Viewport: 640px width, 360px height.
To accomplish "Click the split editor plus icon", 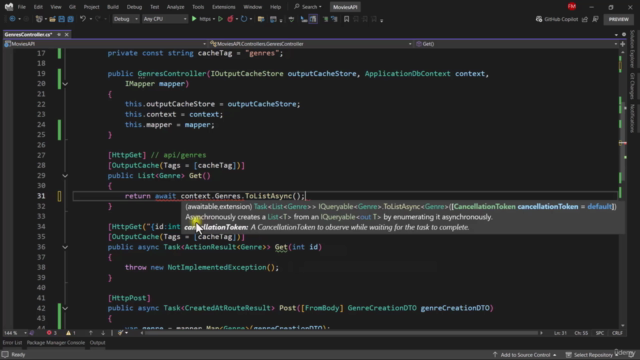I will pyautogui.click(x=622, y=44).
